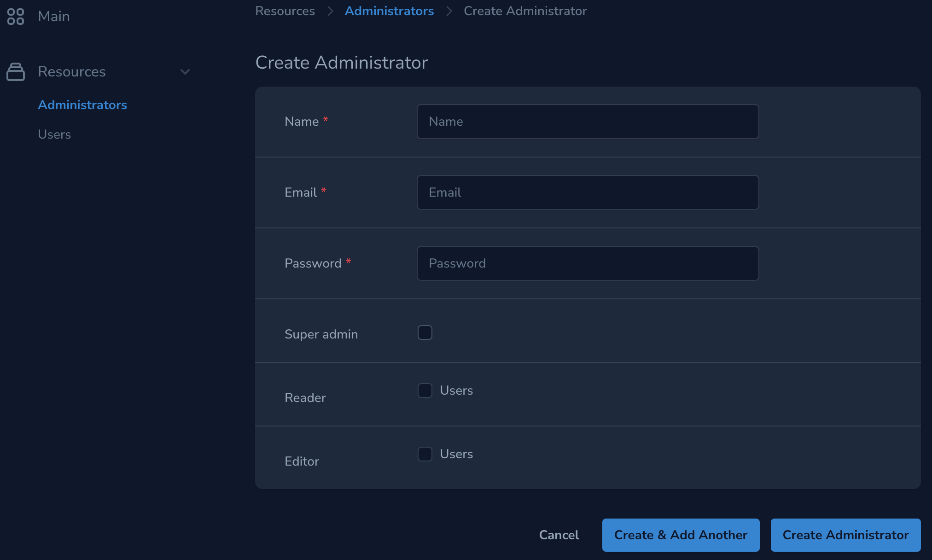This screenshot has height=560, width=932.
Task: Focus the Password input field
Action: click(588, 263)
